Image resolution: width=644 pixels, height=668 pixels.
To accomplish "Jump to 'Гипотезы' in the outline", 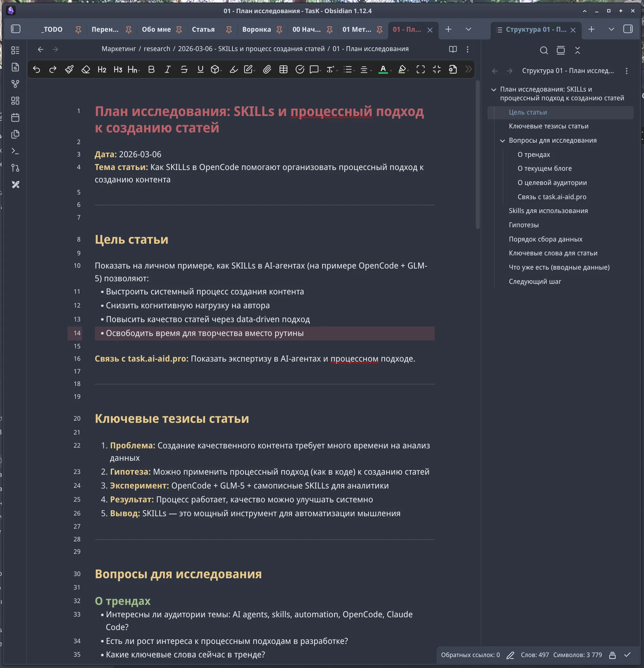I will coord(524,225).
